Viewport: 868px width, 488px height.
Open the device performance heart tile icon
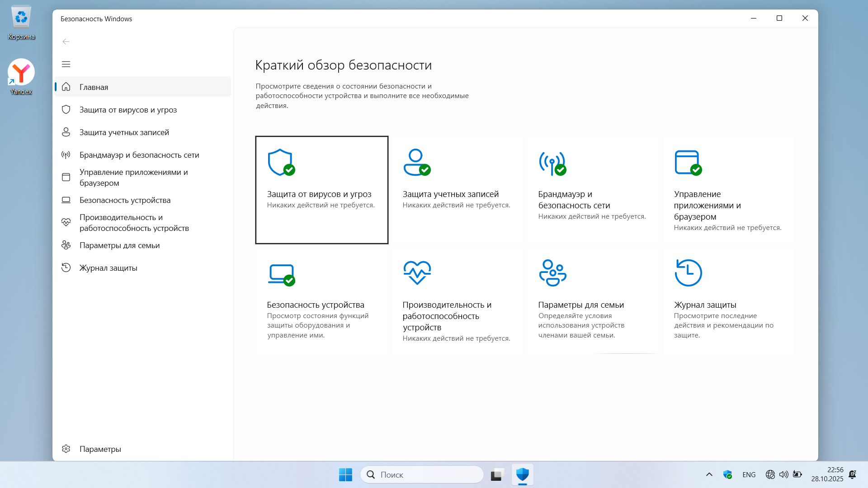[x=416, y=273]
